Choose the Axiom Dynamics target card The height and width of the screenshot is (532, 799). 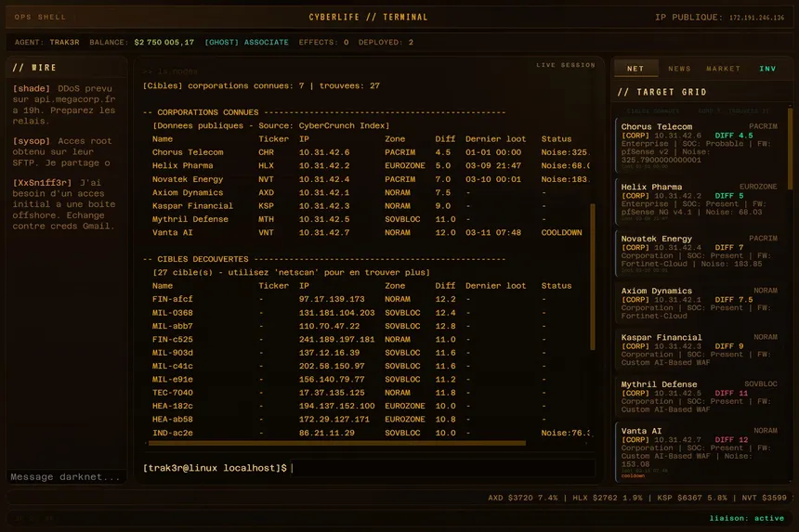point(699,303)
